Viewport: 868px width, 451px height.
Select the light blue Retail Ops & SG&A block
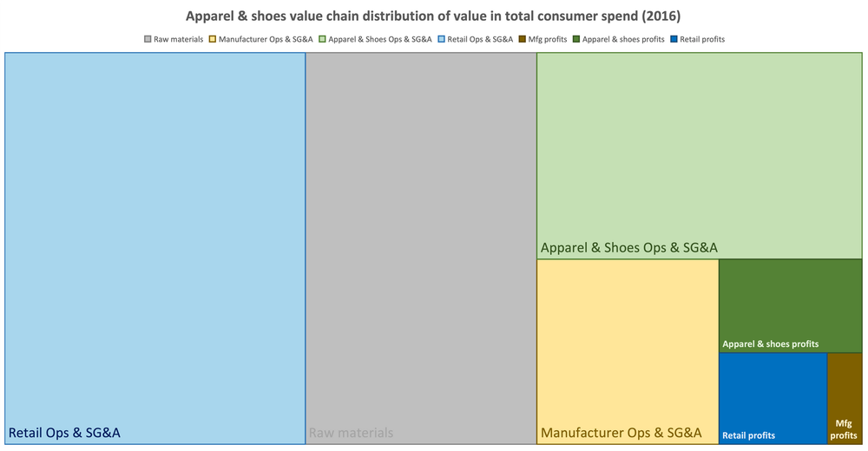point(155,248)
